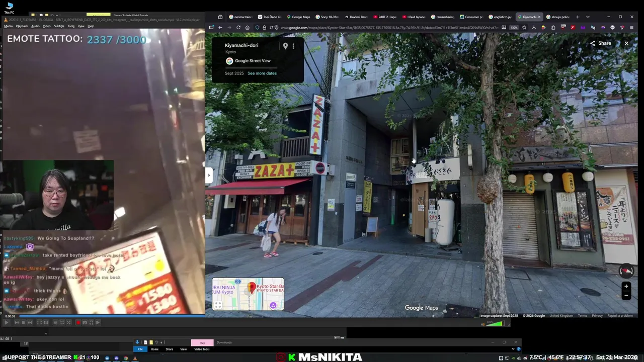This screenshot has height=362, width=644.
Task: Switch to the DaVinci Resolve tab
Action: [x=356, y=17]
